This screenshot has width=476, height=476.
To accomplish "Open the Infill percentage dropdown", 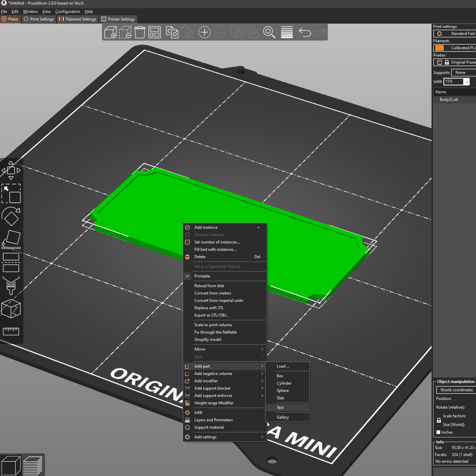I will [x=467, y=82].
